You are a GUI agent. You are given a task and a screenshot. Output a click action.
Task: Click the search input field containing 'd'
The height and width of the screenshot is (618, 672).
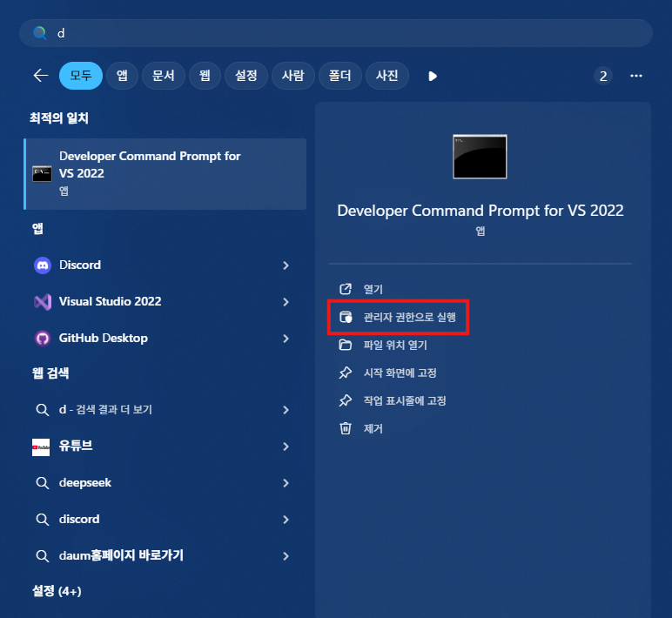[336, 33]
